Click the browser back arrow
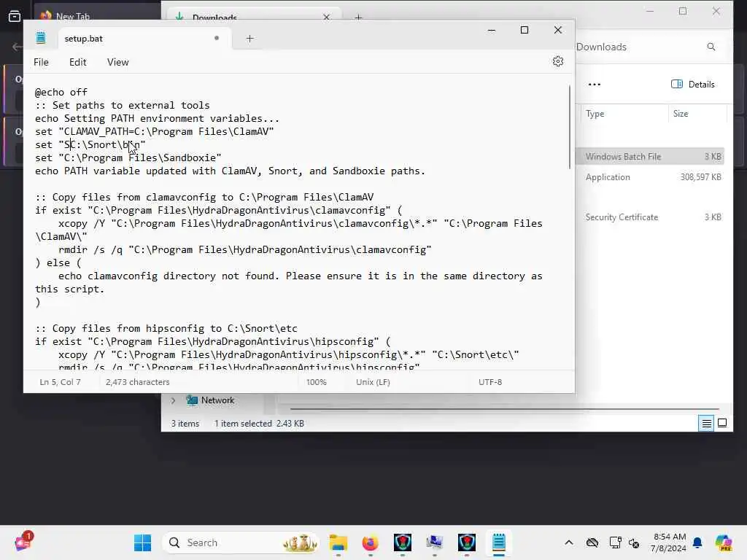This screenshot has width=747, height=560. 17,47
